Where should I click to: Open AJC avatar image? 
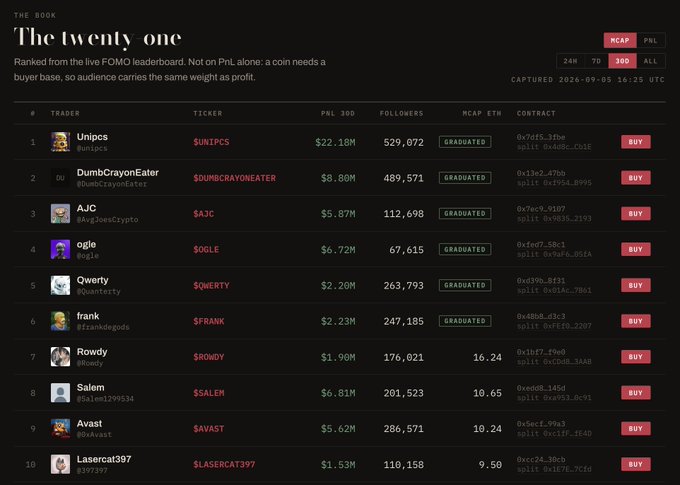tap(60, 214)
